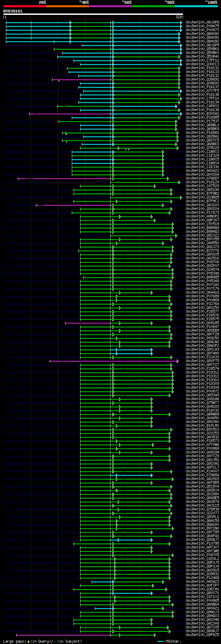The image size is (221, 644).
Task: Select the UniRef100_Q9FRZ5 label
Action: point(202,635)
